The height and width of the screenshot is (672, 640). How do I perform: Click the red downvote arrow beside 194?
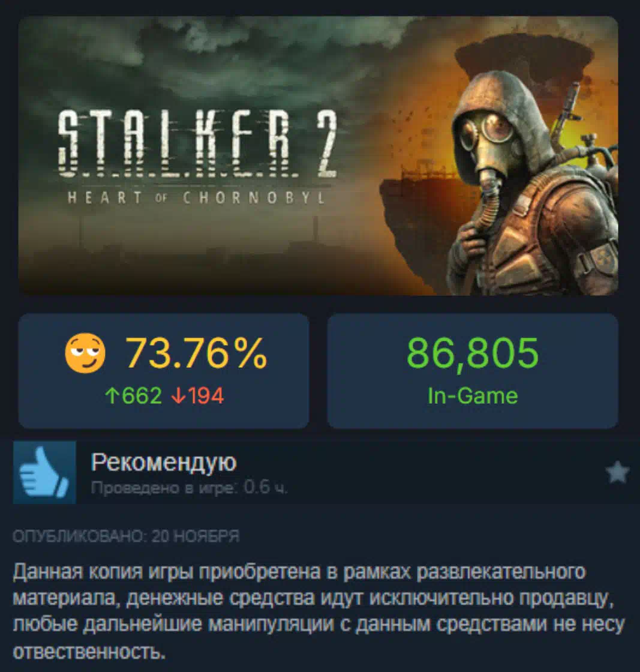pyautogui.click(x=177, y=395)
